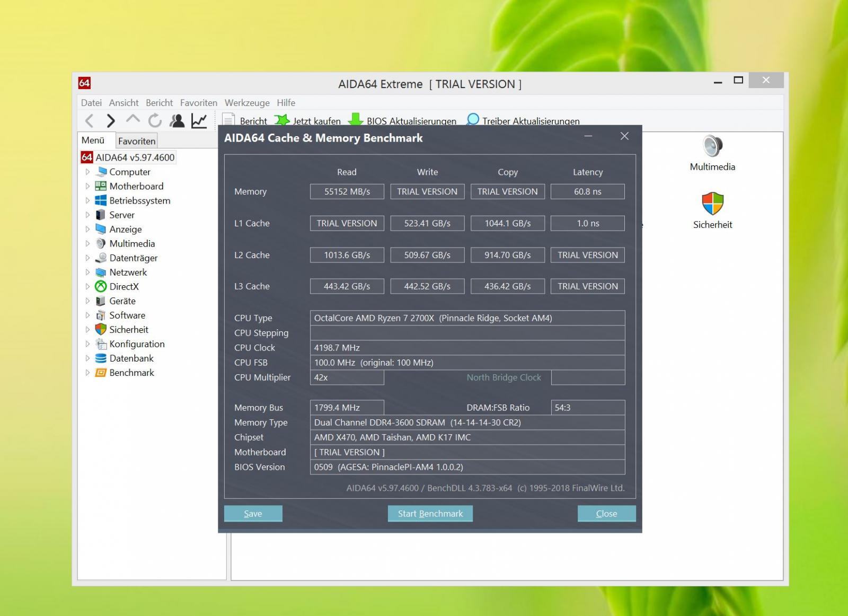Click the Memory Latency value 60.8 ns

588,191
